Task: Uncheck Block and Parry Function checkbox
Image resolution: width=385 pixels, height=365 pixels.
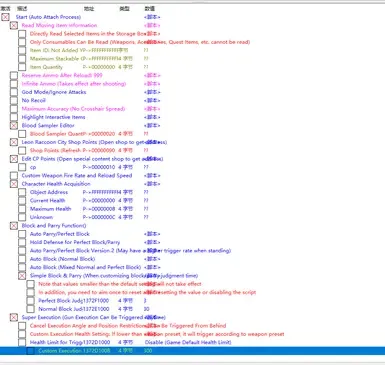Action: [14, 226]
